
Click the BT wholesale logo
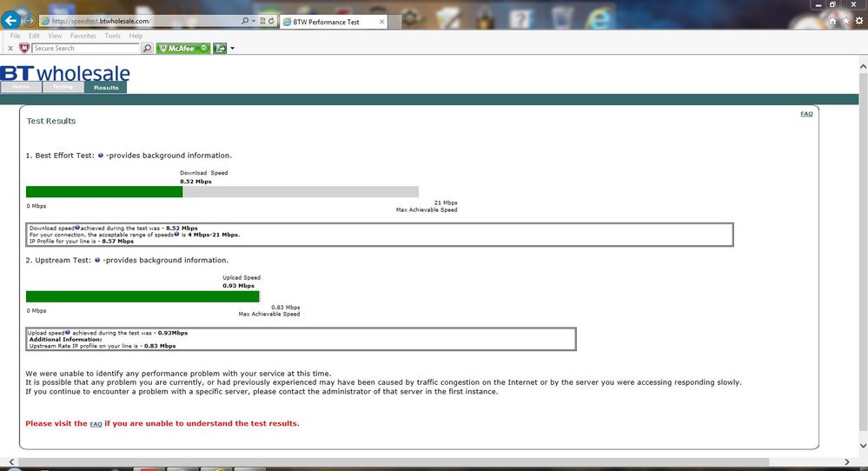[65, 73]
